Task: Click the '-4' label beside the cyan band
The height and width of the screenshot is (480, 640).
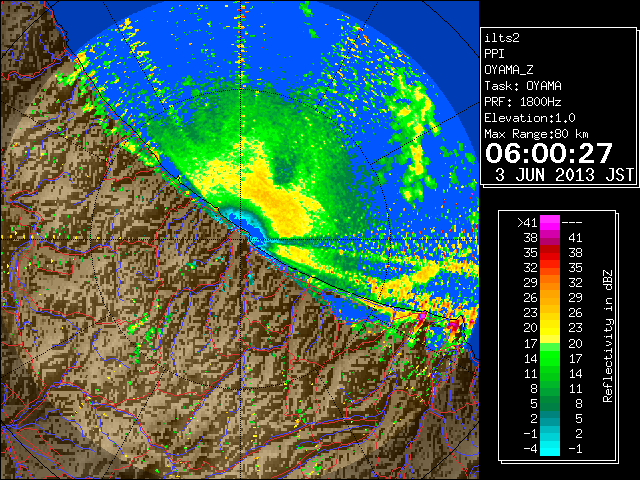Action: coord(530,449)
